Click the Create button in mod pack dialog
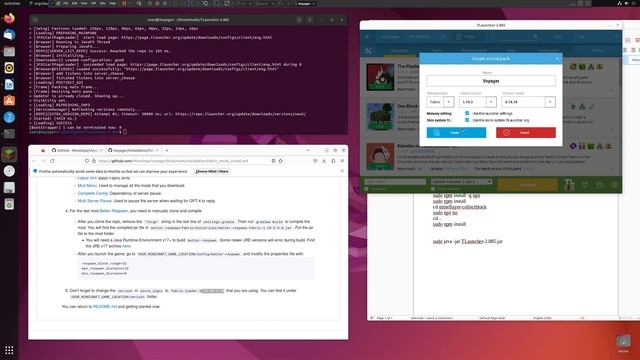 (456, 133)
